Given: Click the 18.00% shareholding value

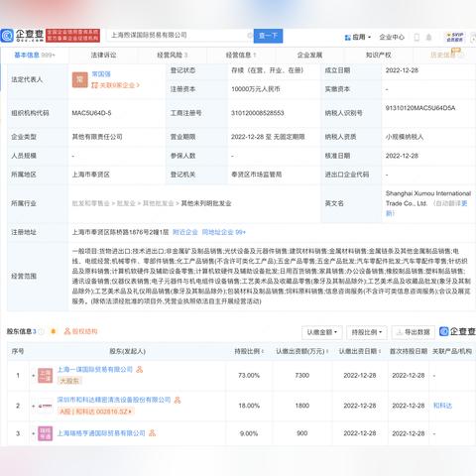Looking at the screenshot, I should (x=249, y=406).
